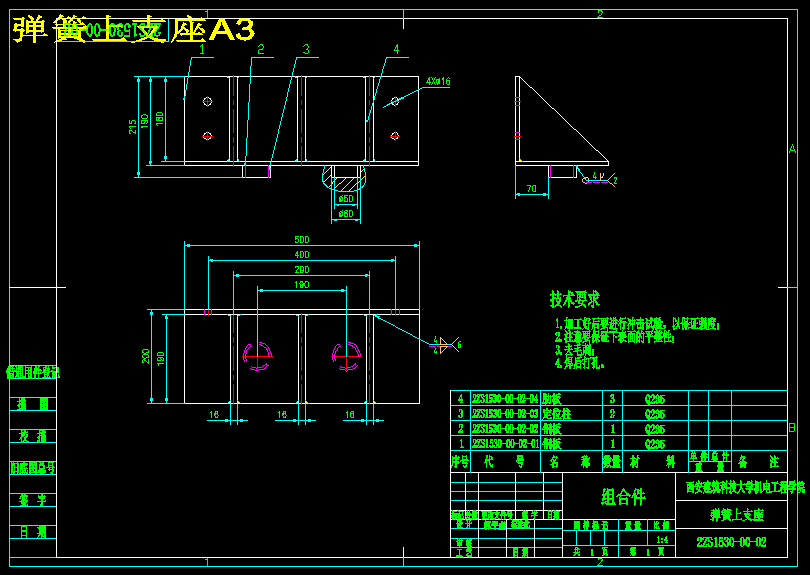This screenshot has width=810, height=575.
Task: Click Q235 material in the 肋板 row
Action: tap(655, 399)
